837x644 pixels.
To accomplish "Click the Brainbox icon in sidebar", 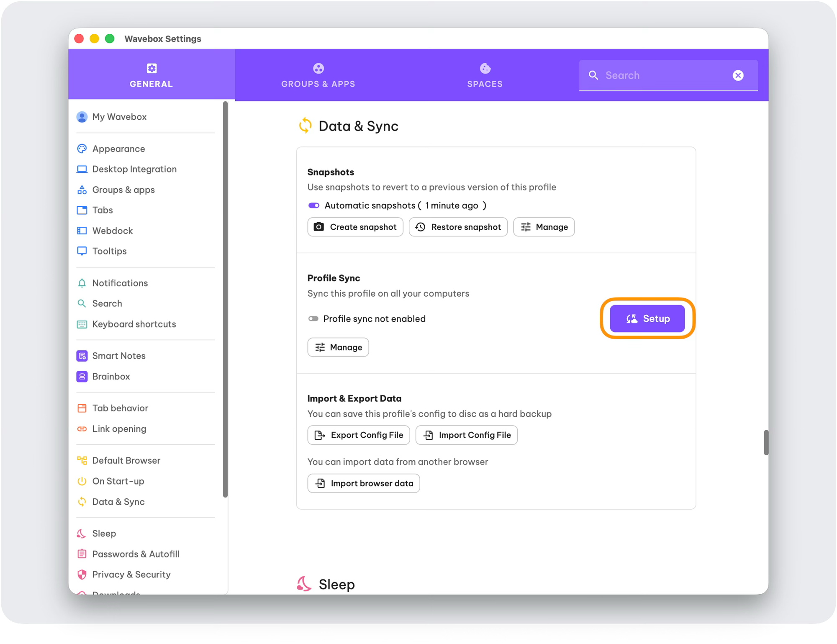I will 82,376.
